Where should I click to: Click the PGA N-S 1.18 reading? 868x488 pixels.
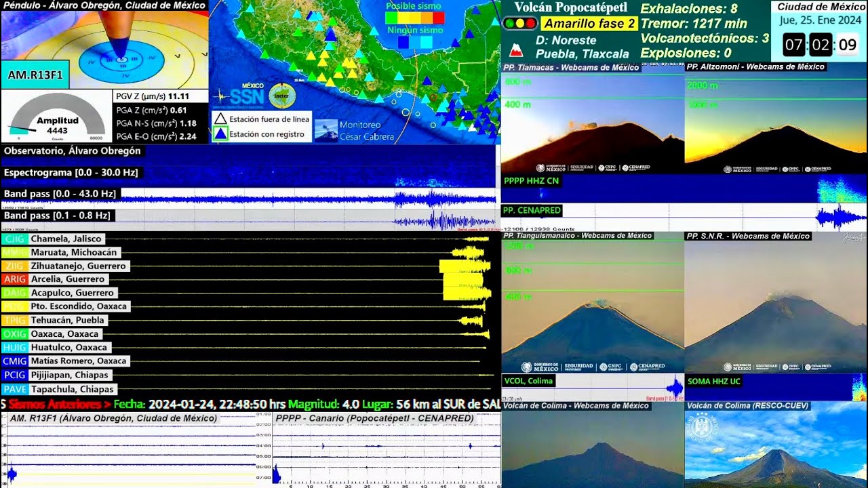click(156, 123)
